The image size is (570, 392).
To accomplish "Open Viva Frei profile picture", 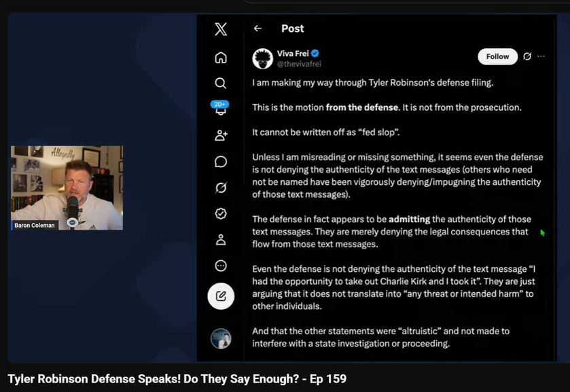I will coord(262,58).
